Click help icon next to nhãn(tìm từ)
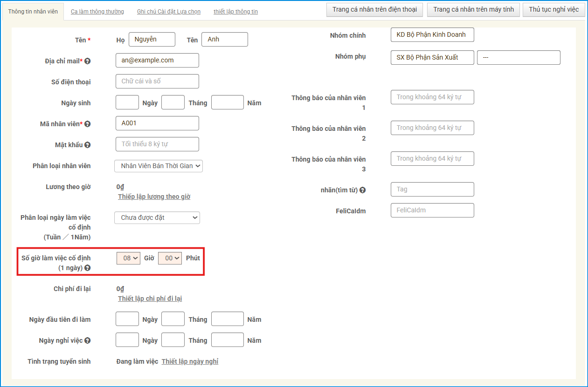 point(362,190)
